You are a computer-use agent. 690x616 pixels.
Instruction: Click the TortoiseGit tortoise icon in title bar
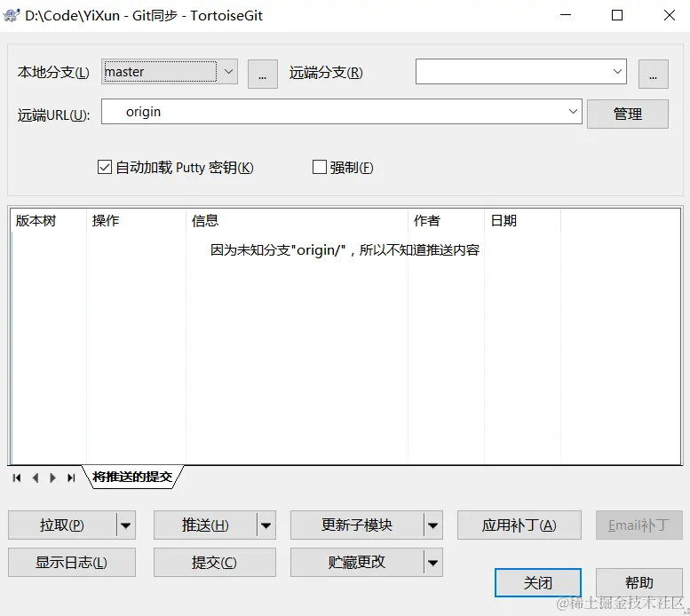pyautogui.click(x=11, y=15)
